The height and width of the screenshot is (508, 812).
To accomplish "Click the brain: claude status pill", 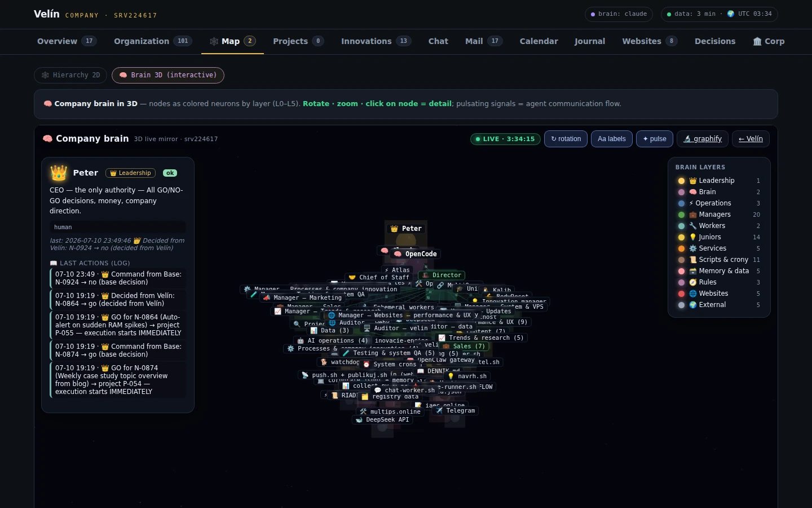I will [x=619, y=14].
